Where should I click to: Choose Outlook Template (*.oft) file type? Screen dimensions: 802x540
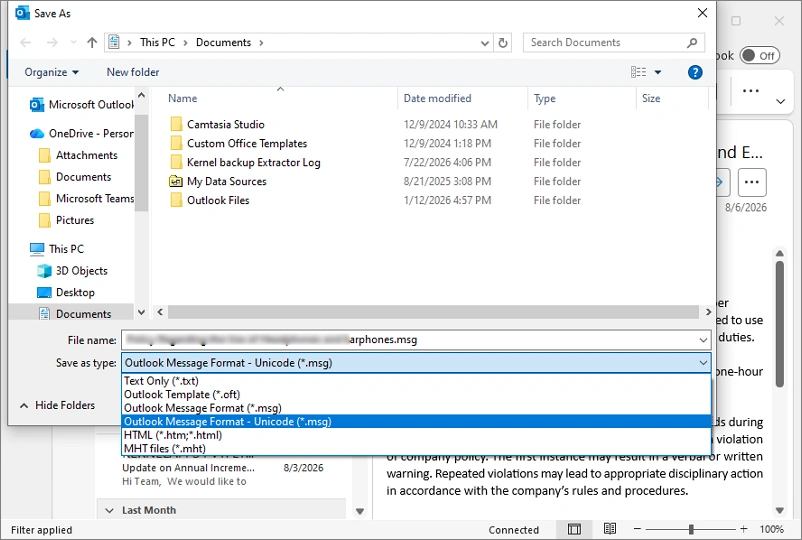pos(416,394)
